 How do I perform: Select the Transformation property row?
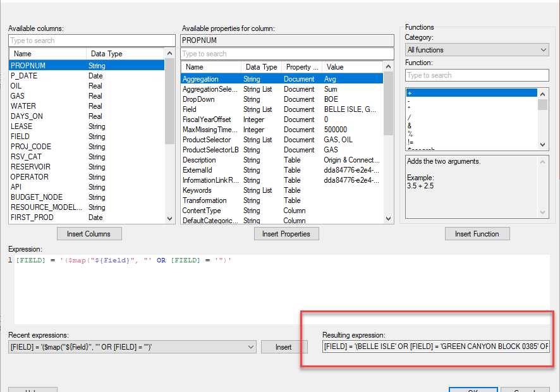(x=282, y=200)
